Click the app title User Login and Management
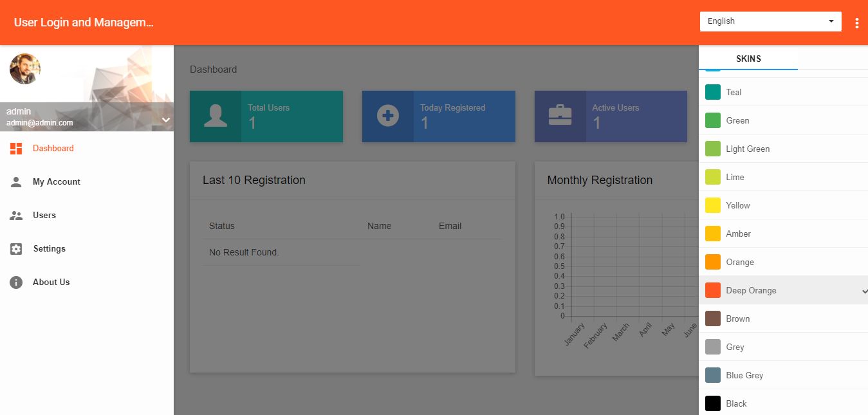This screenshot has width=868, height=415. click(x=84, y=23)
